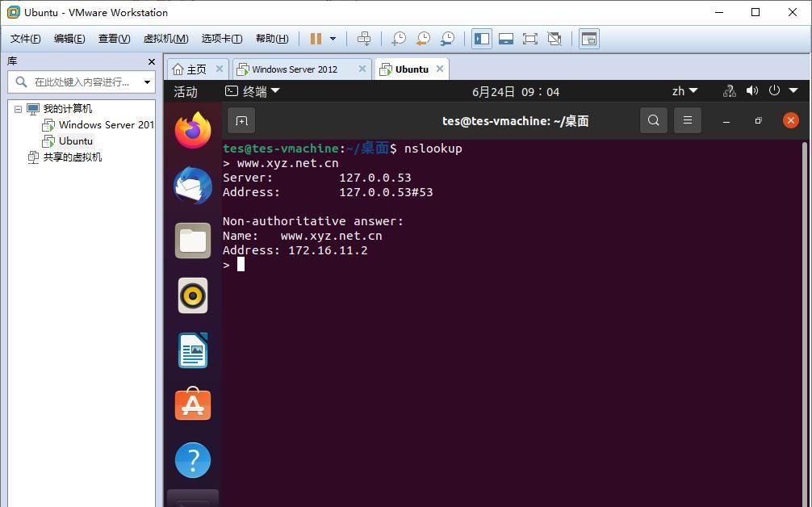Open the 虚拟机 menu

coord(165,38)
